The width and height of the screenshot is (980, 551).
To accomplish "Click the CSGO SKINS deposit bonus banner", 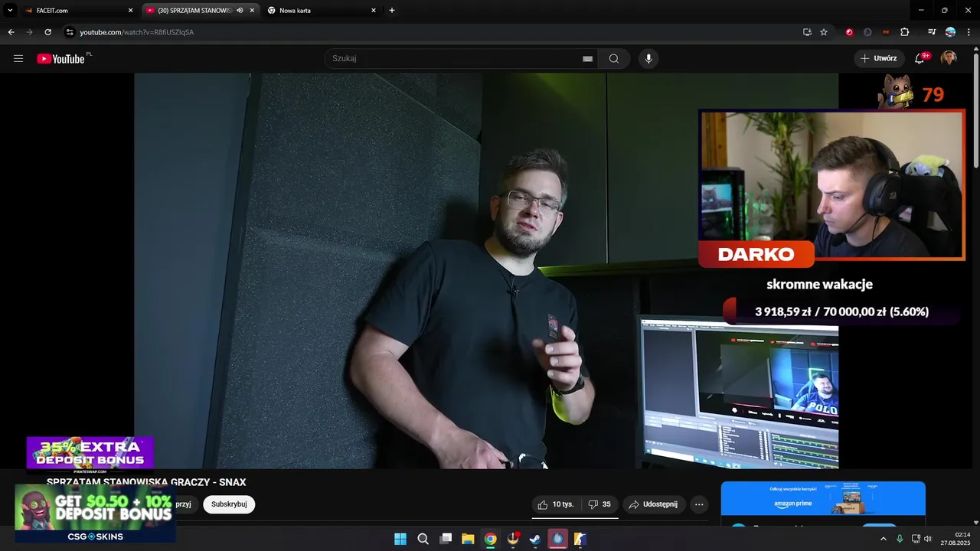I will pos(95,513).
